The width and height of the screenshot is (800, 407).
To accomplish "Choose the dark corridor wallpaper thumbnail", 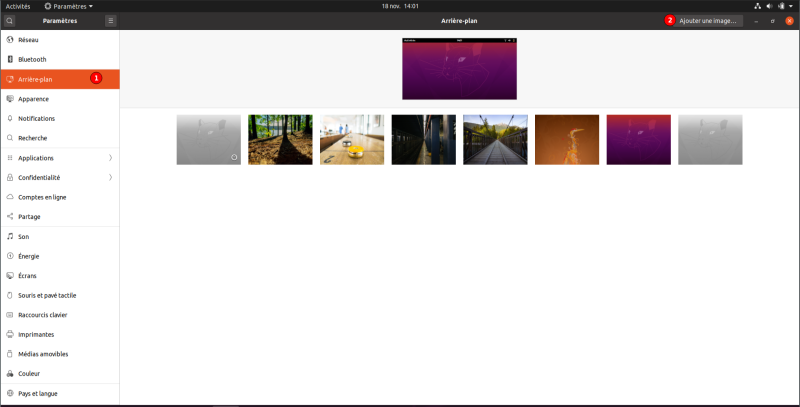I will coord(423,140).
